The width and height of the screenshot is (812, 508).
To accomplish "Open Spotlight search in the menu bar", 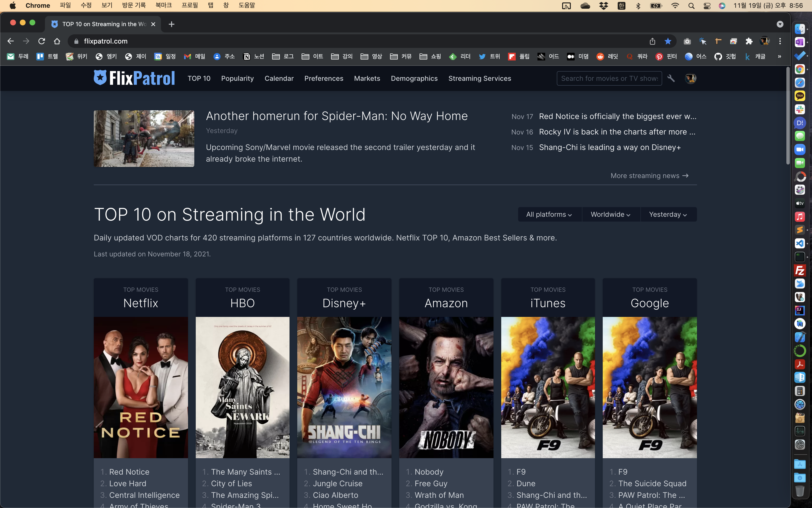I will [691, 6].
